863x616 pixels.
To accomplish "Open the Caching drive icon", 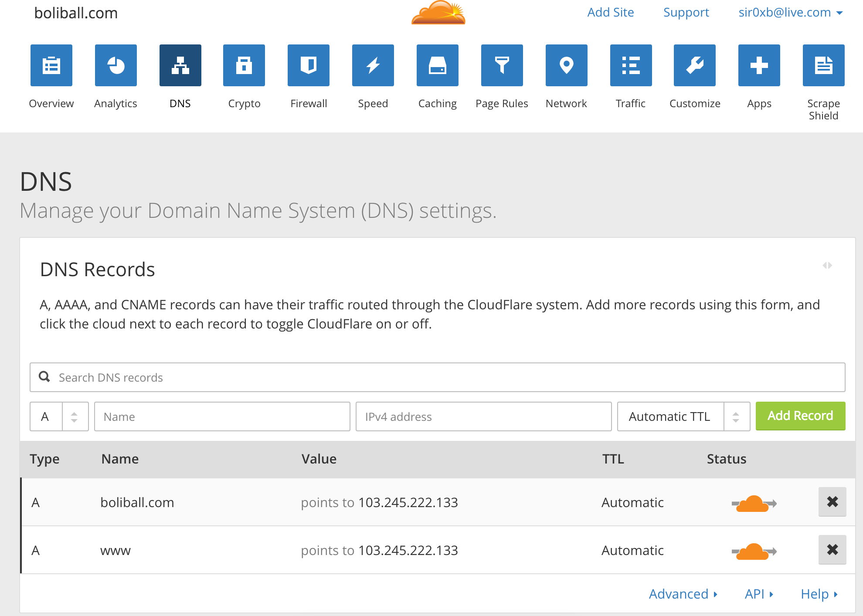I will [x=438, y=65].
